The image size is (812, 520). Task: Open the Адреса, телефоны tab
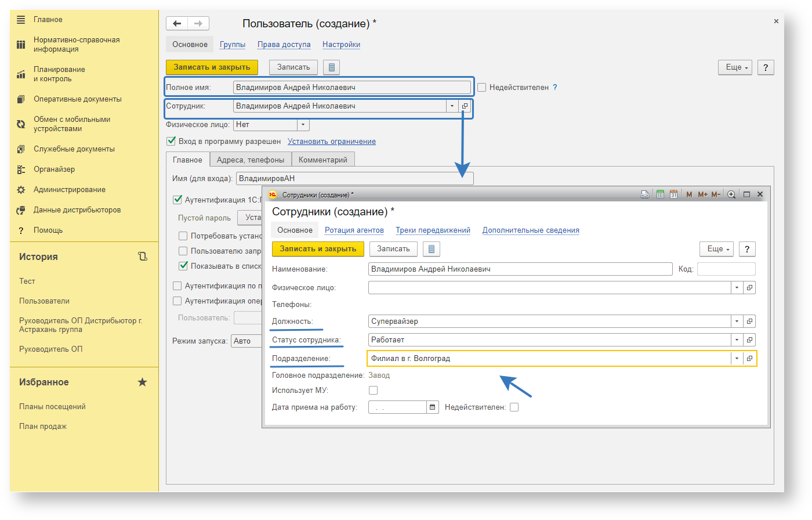tap(251, 160)
